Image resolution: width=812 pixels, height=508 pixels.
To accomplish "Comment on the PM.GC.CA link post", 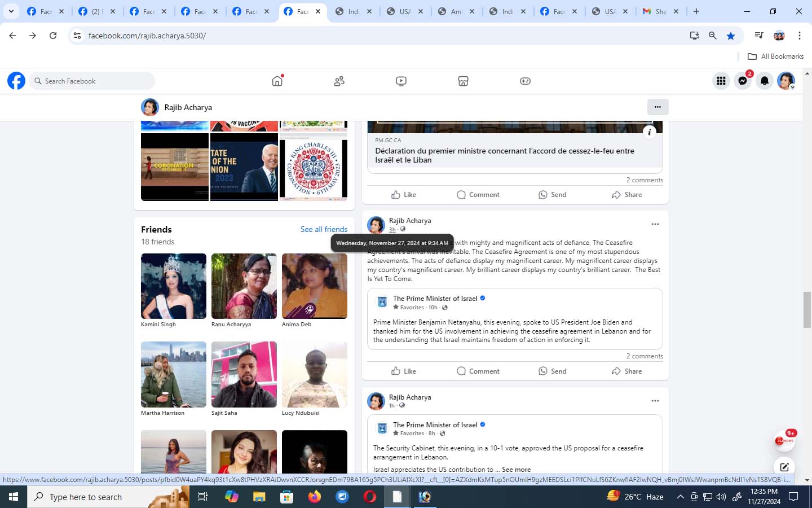I will point(478,194).
